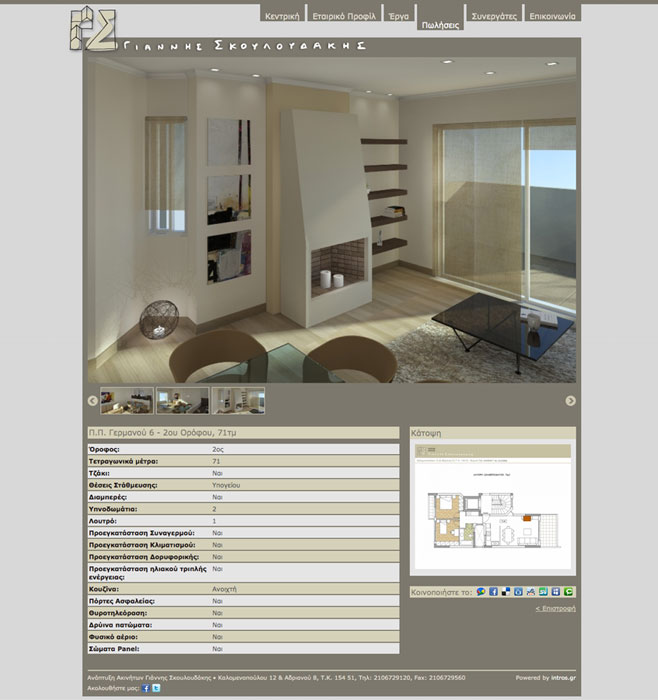Share on Facebook from the share bar

[x=493, y=592]
